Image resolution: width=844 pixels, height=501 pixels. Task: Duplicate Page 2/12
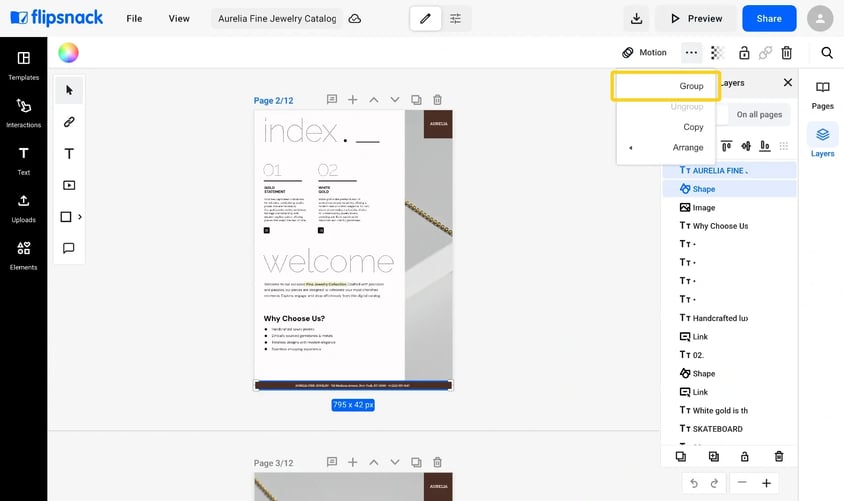(x=416, y=100)
